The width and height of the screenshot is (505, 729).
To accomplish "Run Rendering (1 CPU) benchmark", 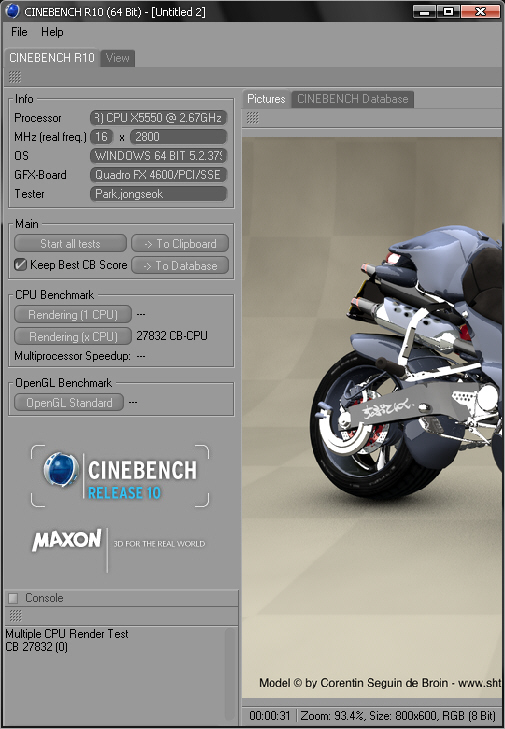I will 73,315.
